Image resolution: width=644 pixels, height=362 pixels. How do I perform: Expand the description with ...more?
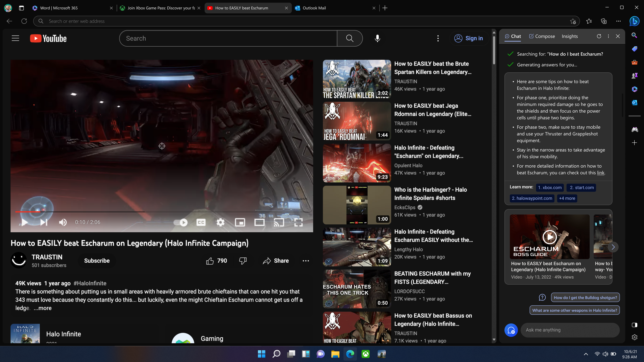click(43, 308)
